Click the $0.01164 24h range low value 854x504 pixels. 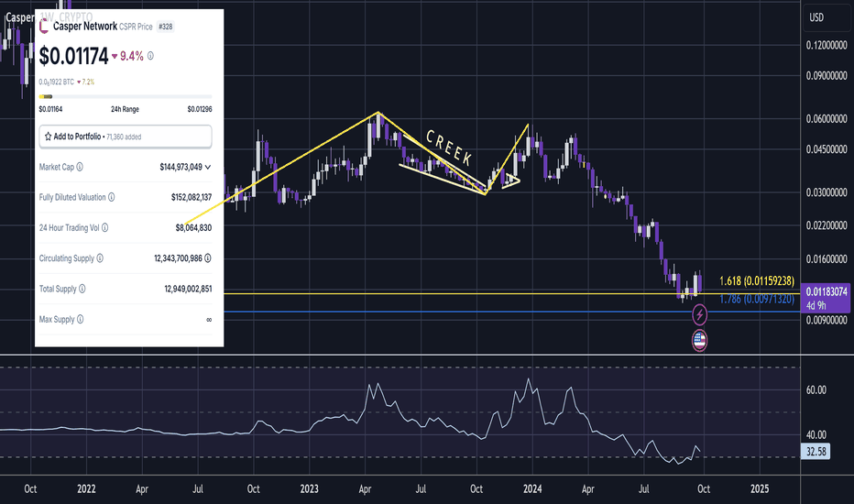pyautogui.click(x=50, y=109)
